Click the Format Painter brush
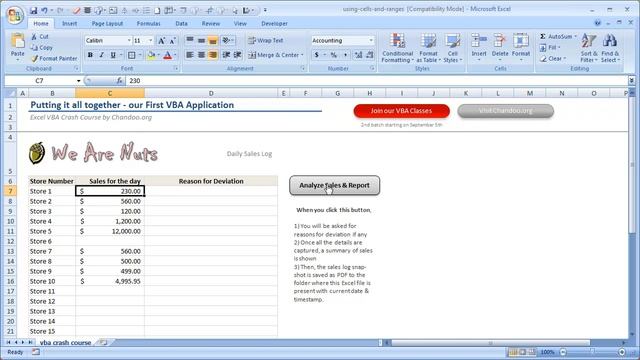 34,58
